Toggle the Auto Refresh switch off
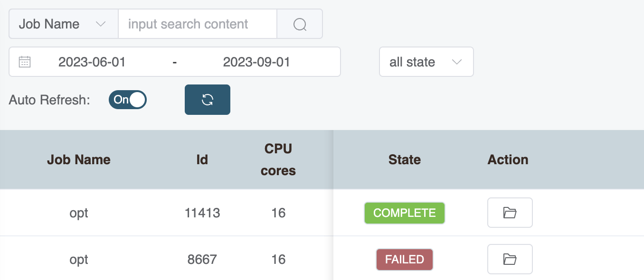This screenshot has height=280, width=644. tap(127, 100)
